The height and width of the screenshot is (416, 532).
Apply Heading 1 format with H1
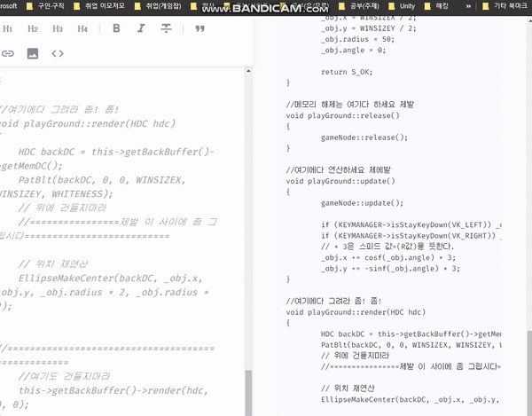(x=7, y=29)
